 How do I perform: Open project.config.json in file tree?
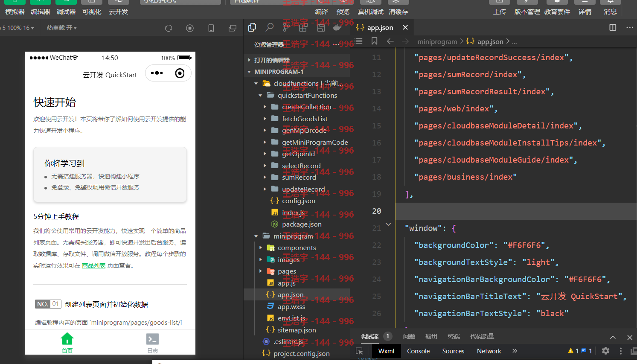pos(301,353)
